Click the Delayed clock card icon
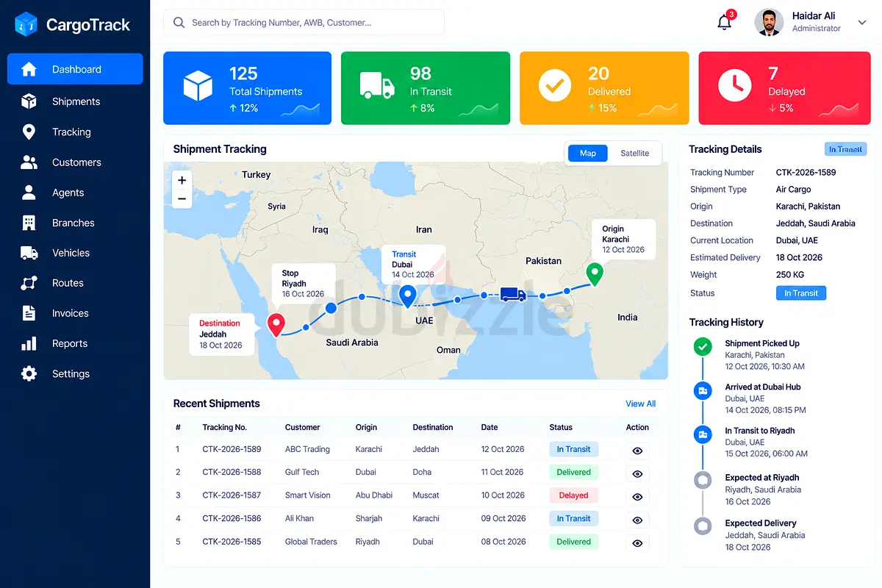882x588 pixels. point(734,86)
